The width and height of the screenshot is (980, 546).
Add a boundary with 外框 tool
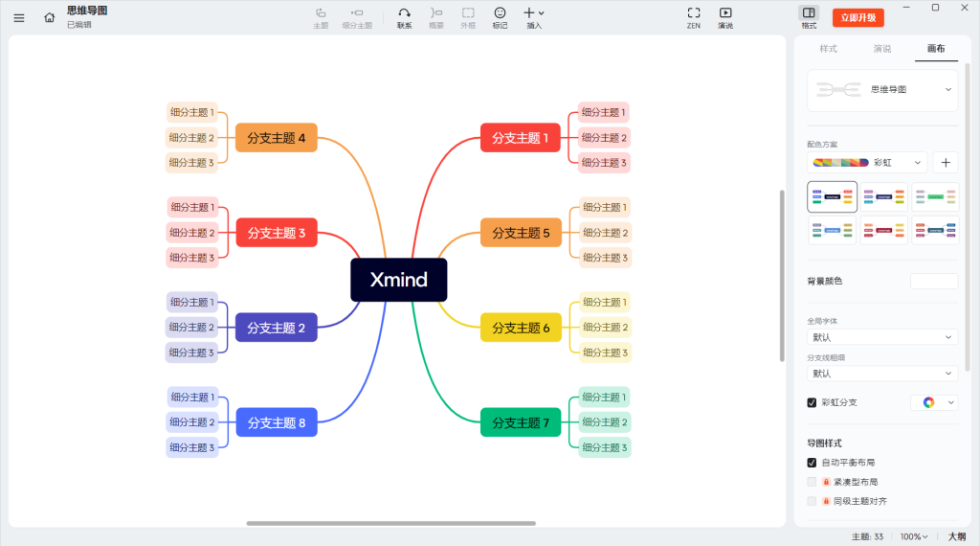point(468,18)
